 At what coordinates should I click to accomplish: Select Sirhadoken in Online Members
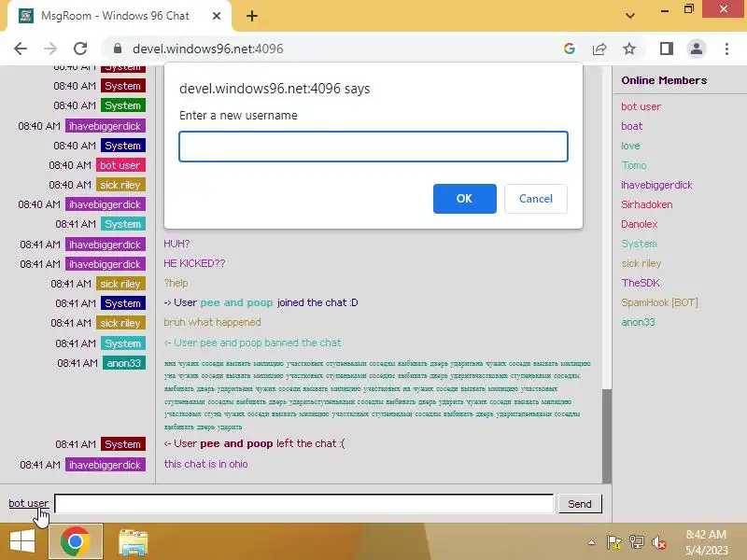click(646, 204)
